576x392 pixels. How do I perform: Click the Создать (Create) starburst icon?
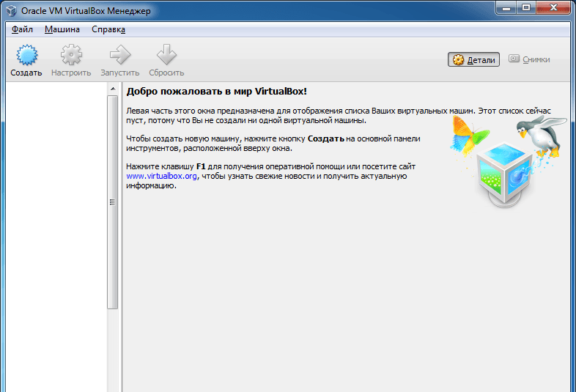click(27, 55)
